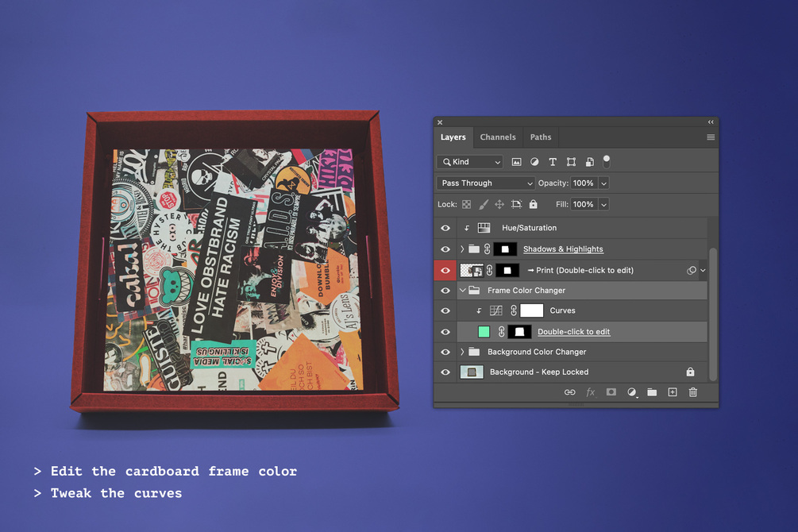Screen dimensions: 798x532
Task: Click Hue/Saturation adjustment layer icon
Action: point(484,228)
